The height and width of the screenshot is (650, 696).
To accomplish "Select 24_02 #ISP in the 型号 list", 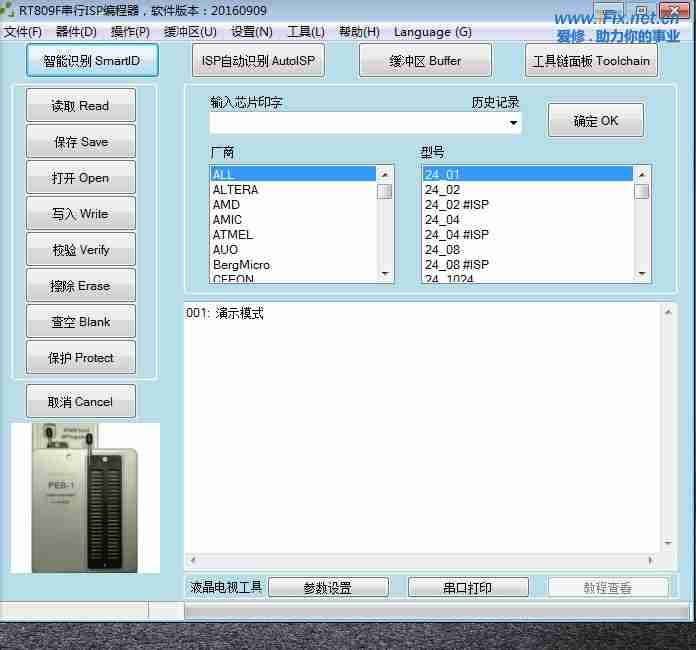I will (x=457, y=205).
